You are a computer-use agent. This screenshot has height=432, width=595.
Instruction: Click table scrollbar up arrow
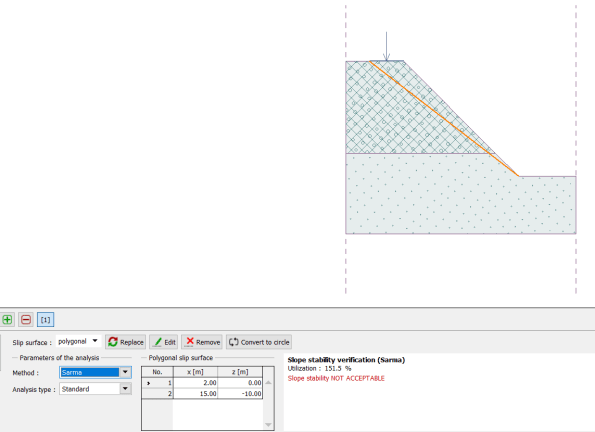268,382
